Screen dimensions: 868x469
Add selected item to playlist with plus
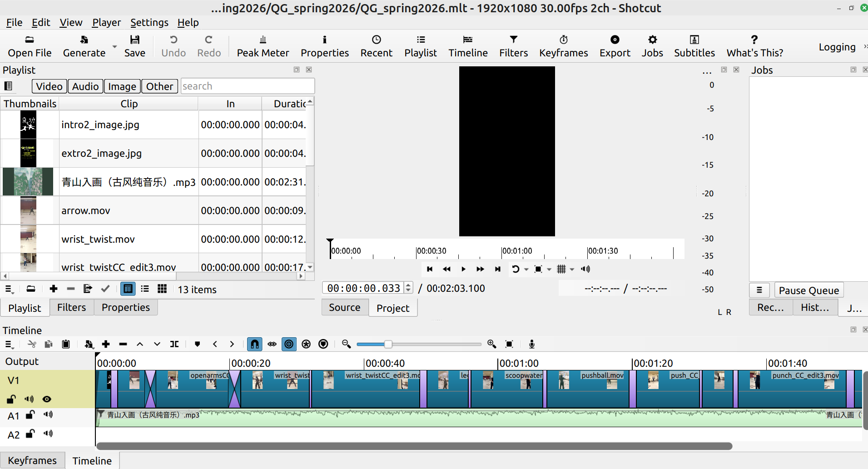54,289
